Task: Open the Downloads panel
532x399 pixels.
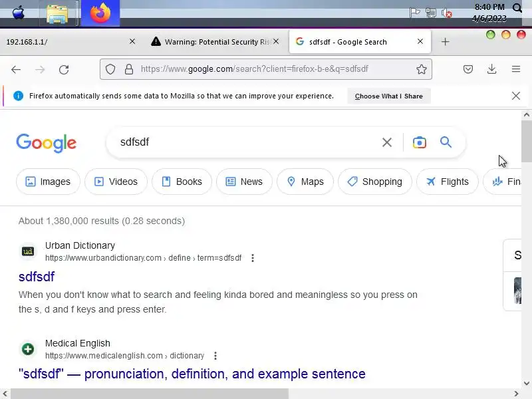Action: (x=491, y=69)
